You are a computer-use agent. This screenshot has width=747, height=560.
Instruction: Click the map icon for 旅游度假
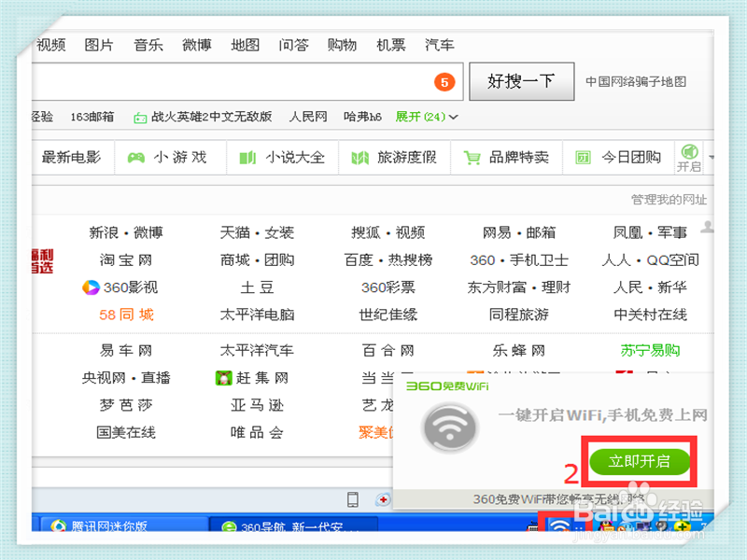pyautogui.click(x=359, y=158)
